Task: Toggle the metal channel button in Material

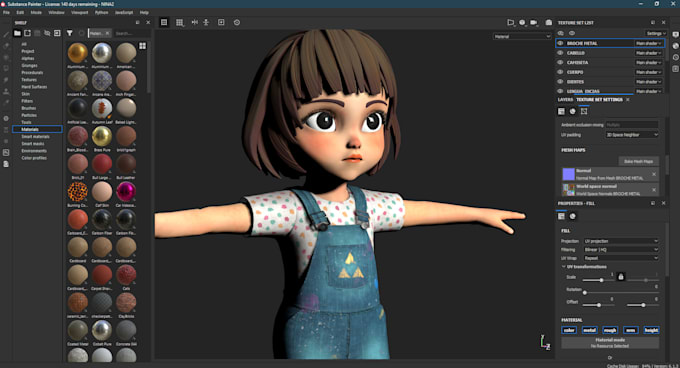Action: [589, 330]
